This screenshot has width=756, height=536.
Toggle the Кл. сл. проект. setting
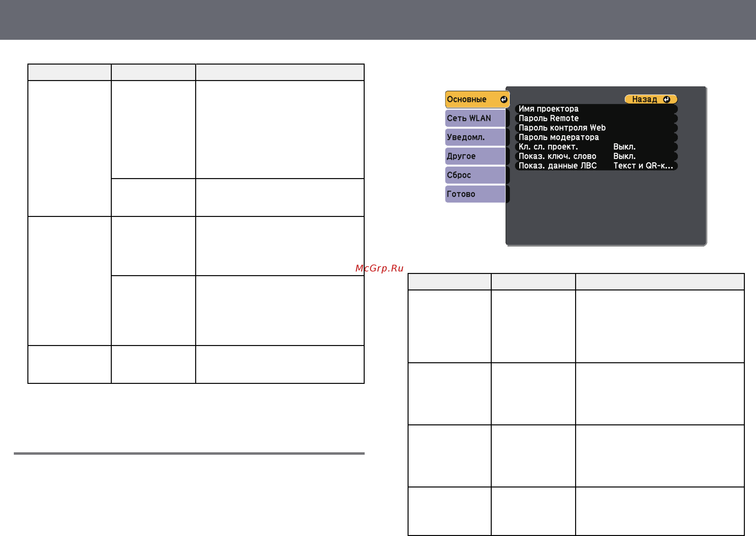(x=596, y=147)
